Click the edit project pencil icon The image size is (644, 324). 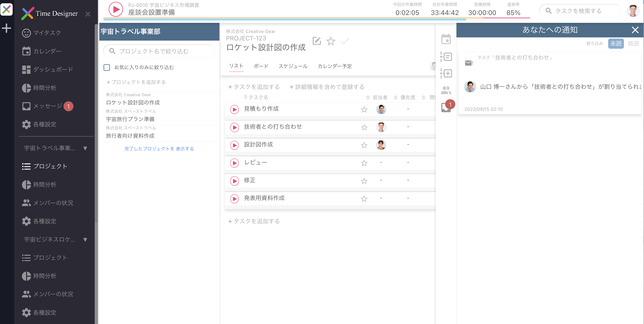click(x=316, y=41)
